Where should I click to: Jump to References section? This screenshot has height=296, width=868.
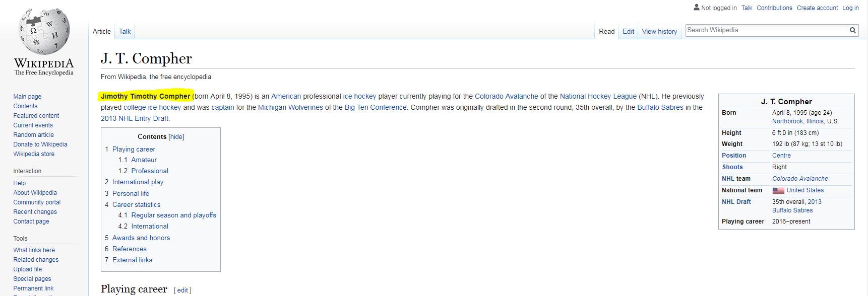(x=129, y=249)
